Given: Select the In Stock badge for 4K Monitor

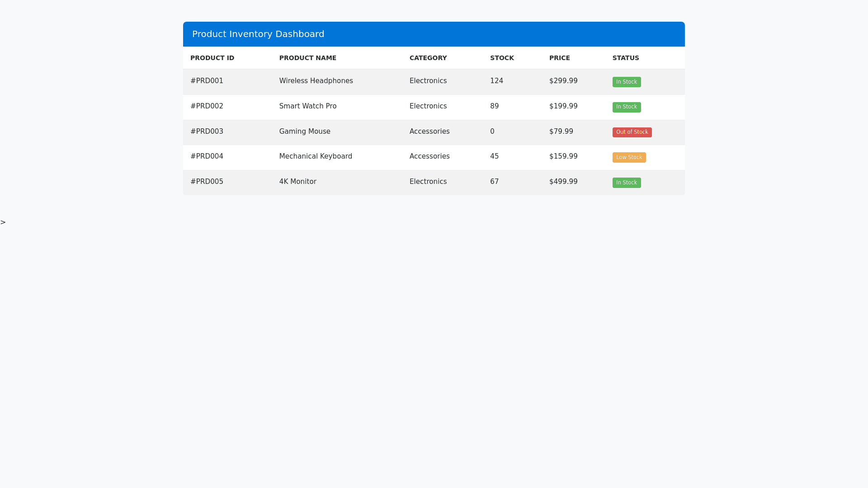Looking at the screenshot, I should [626, 183].
